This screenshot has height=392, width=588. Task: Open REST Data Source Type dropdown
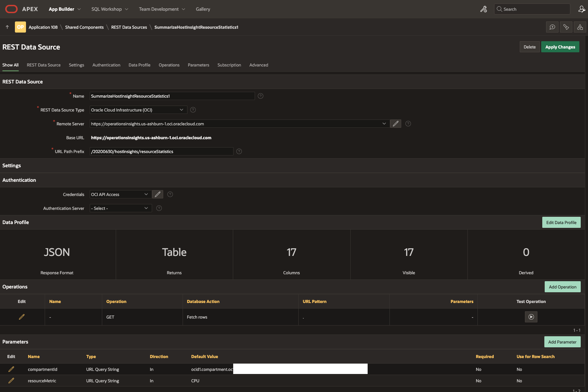click(138, 110)
